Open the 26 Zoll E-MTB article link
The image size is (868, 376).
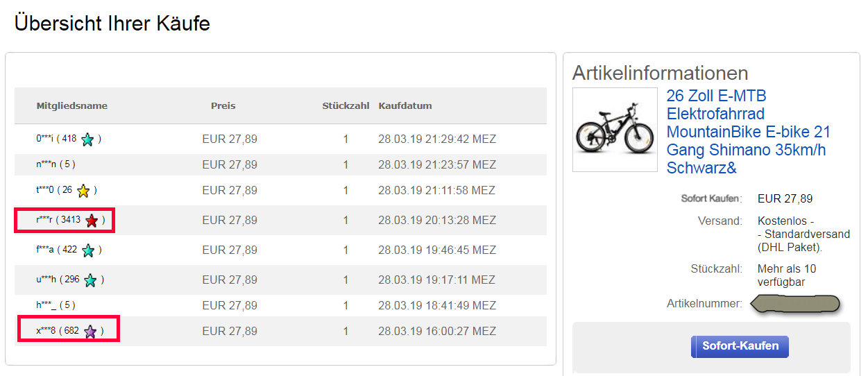(x=748, y=132)
